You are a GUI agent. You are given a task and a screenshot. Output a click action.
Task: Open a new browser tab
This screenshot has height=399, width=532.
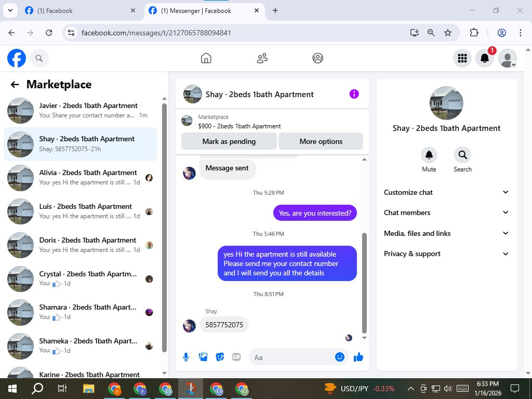click(275, 10)
